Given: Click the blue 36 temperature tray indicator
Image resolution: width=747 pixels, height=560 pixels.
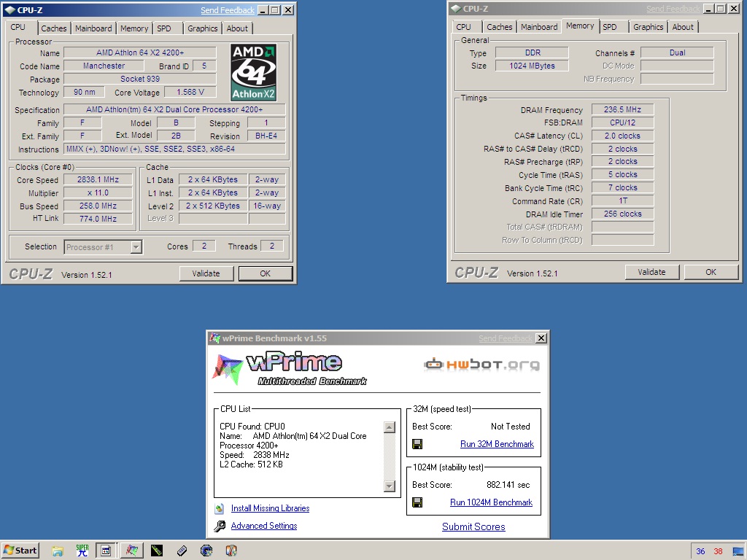Looking at the screenshot, I should (x=700, y=551).
